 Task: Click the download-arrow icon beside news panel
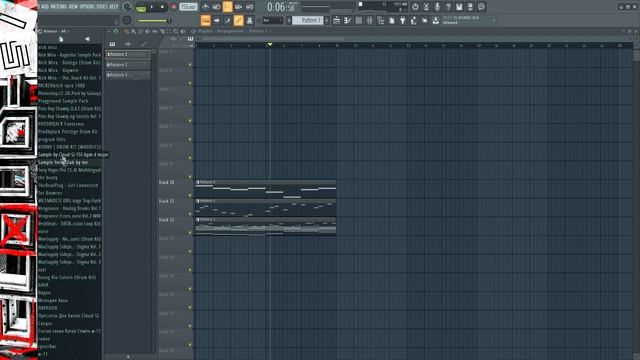[x=436, y=20]
